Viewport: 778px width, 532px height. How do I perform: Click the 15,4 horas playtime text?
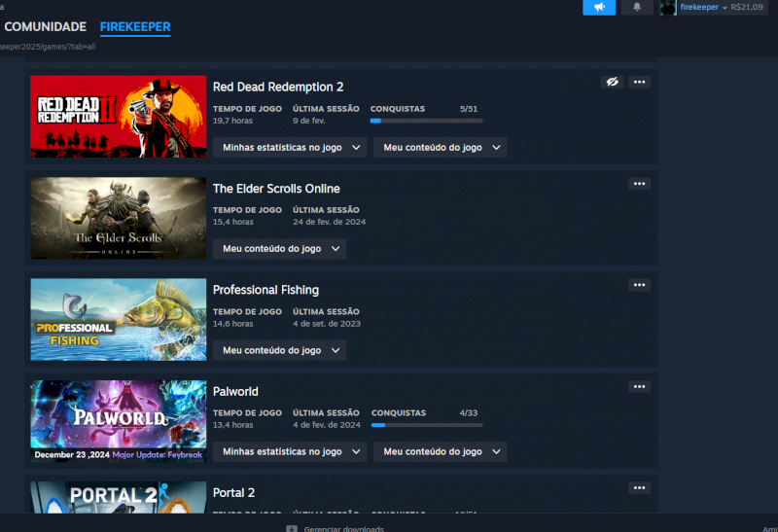(x=232, y=222)
